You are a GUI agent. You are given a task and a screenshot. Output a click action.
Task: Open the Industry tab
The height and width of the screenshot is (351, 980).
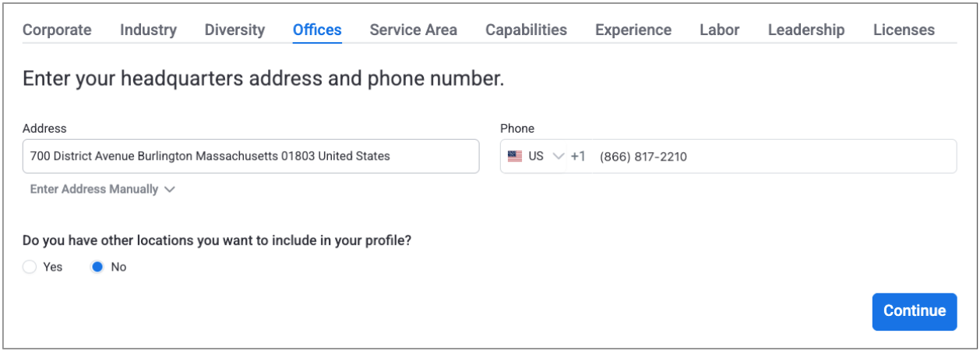click(x=148, y=30)
